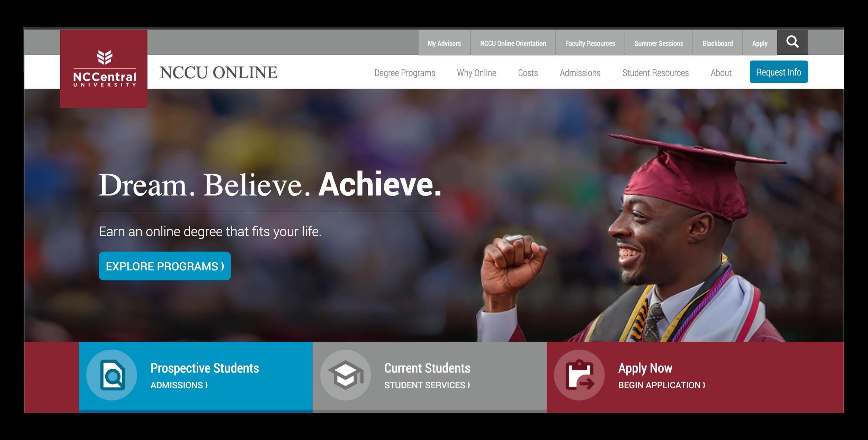Click Apply in the top utility bar

point(760,43)
